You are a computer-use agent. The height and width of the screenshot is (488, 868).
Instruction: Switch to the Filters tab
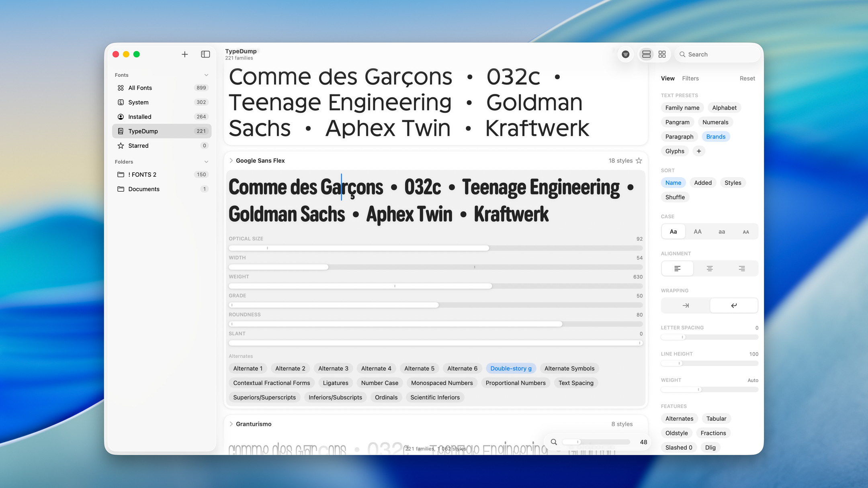tap(690, 78)
